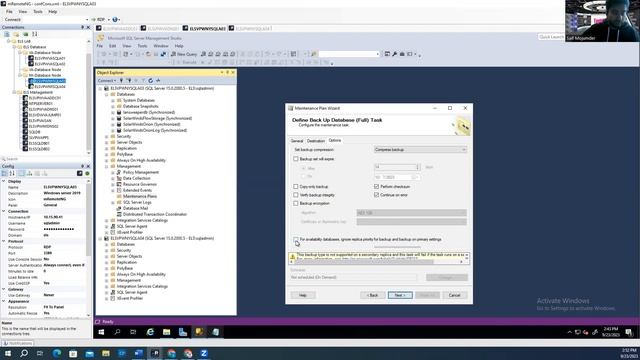Click the refresh icon in Object Explorer toolbar
Image resolution: width=640 pixels, height=360 pixels.
tap(151, 80)
